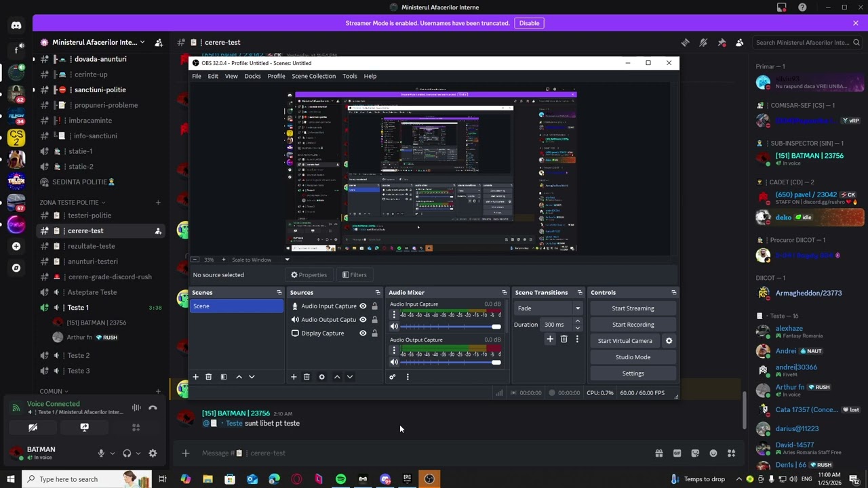Open Advanced Audio Properties gears icon
The height and width of the screenshot is (488, 868).
pyautogui.click(x=392, y=377)
